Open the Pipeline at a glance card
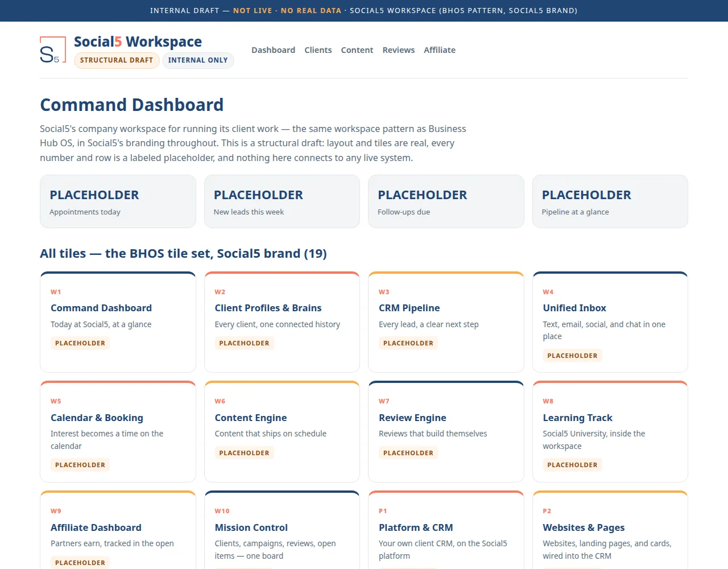This screenshot has width=728, height=569. [x=610, y=201]
